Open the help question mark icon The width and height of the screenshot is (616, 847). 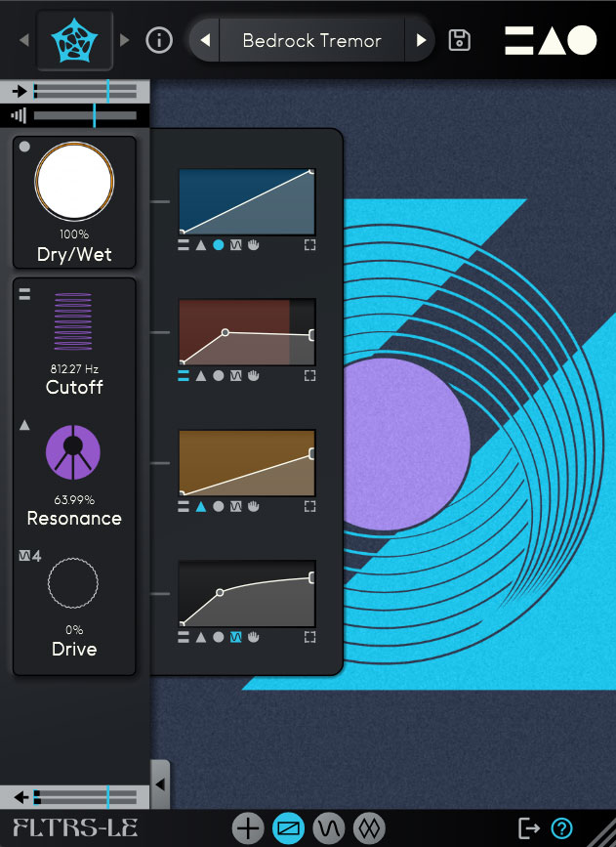561,828
